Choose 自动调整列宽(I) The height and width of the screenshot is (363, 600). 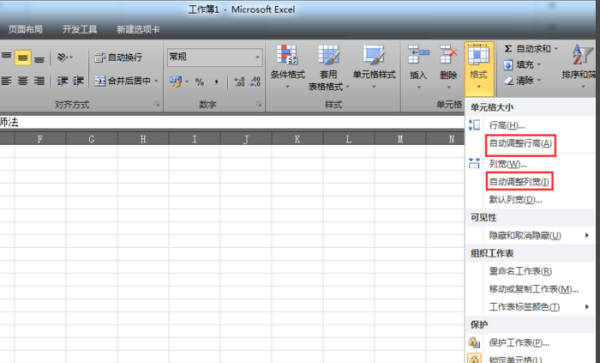coord(530,182)
